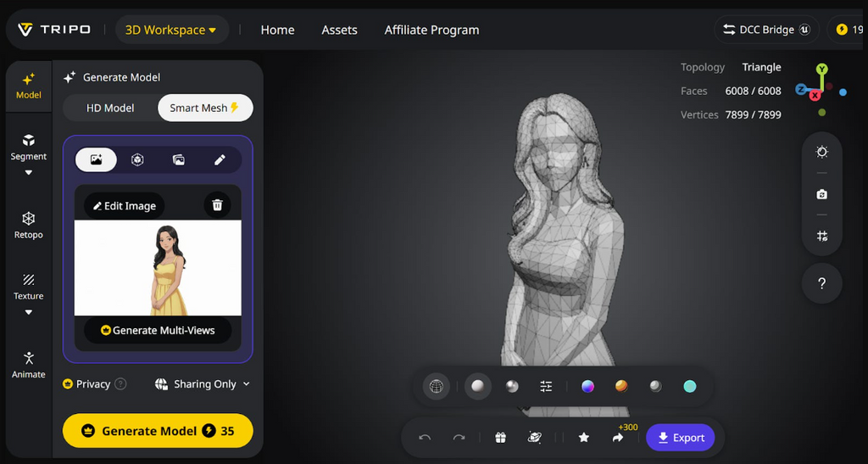Select the white matte sphere shading
This screenshot has width=868, height=464.
478,386
